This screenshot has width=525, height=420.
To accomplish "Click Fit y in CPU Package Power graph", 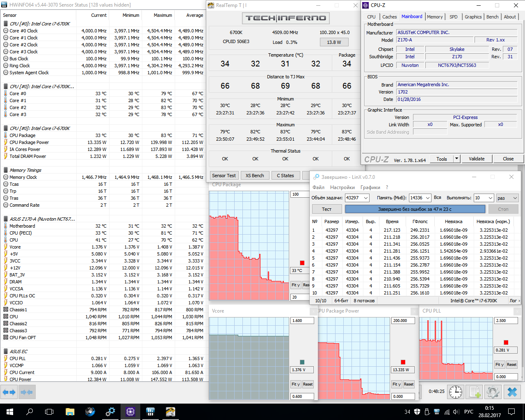I will tap(397, 384).
